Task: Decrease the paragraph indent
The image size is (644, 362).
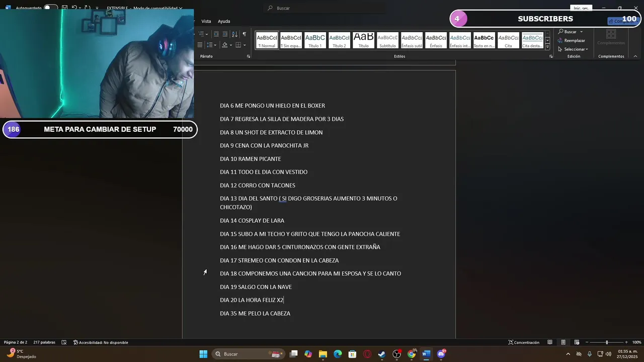Action: click(x=216, y=34)
